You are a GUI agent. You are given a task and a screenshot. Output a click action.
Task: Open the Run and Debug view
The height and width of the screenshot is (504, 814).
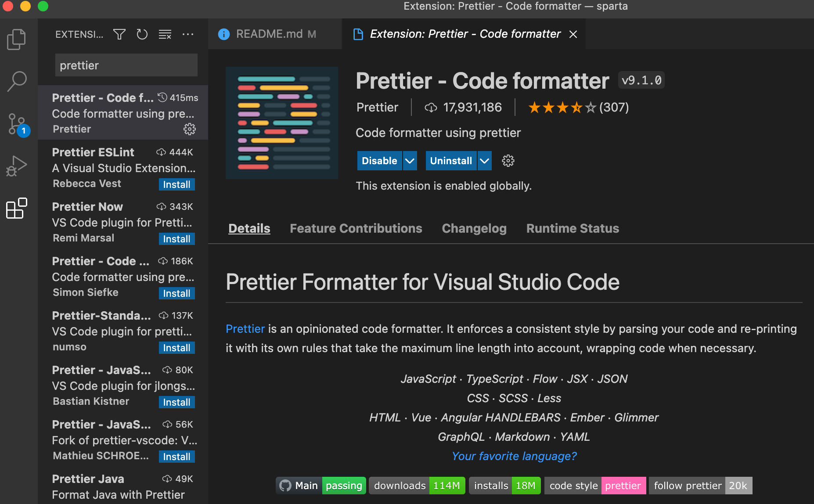point(17,166)
